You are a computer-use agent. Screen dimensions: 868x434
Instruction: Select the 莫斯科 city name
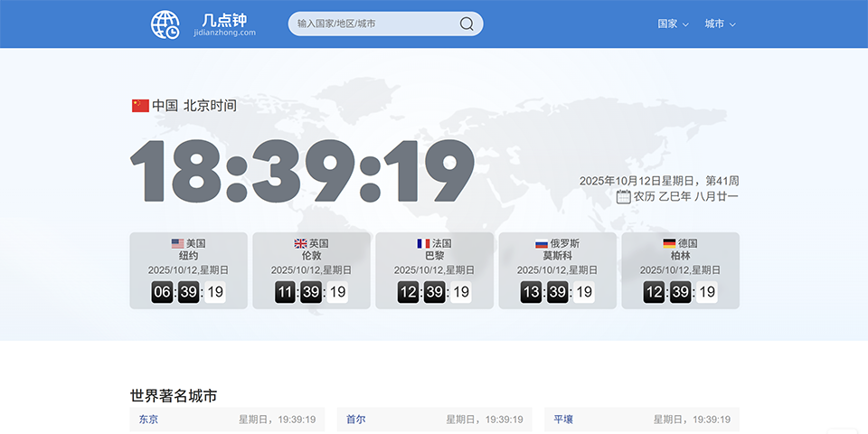(557, 256)
